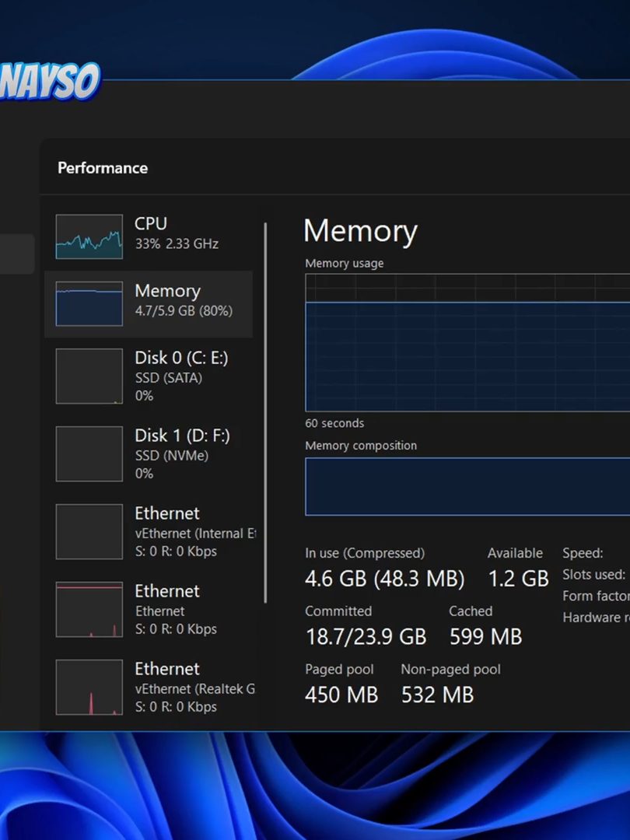This screenshot has width=630, height=840.
Task: Click the 599 MB cached value
Action: (485, 637)
